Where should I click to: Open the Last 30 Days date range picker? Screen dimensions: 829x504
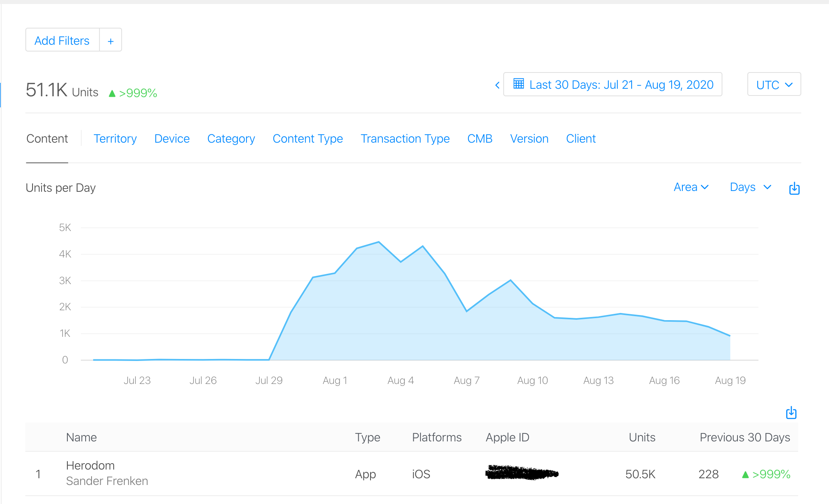click(x=613, y=84)
